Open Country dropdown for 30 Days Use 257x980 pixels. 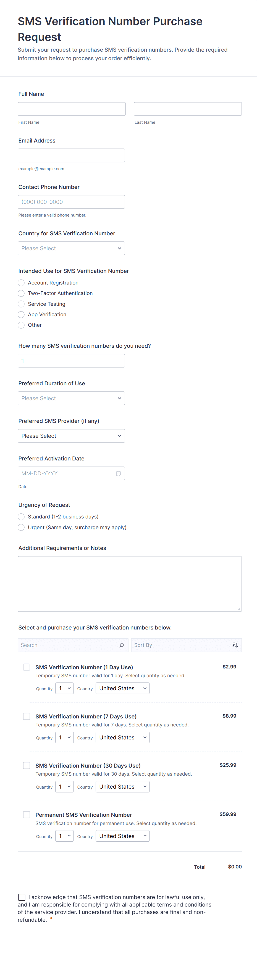122,787
